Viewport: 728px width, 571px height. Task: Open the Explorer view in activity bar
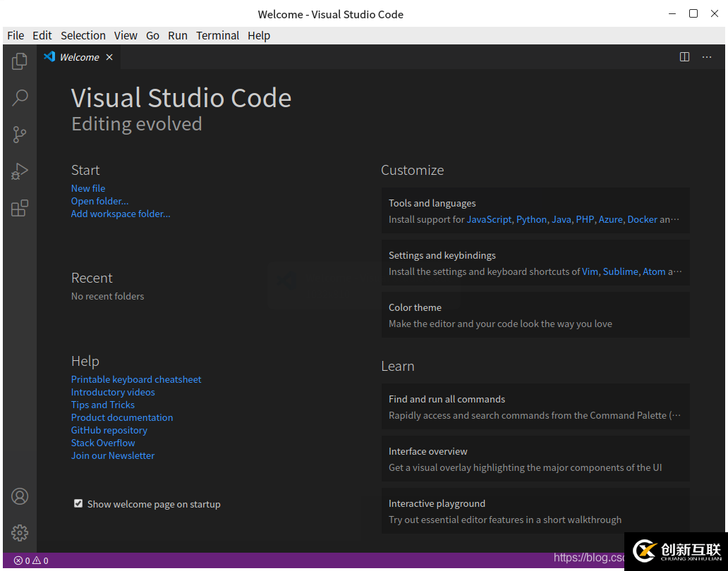point(20,61)
